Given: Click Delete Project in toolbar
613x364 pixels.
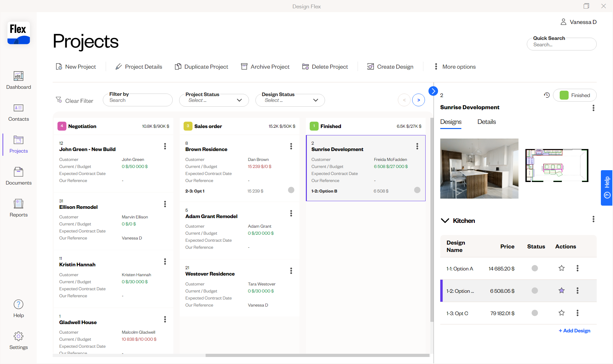Looking at the screenshot, I should point(325,67).
